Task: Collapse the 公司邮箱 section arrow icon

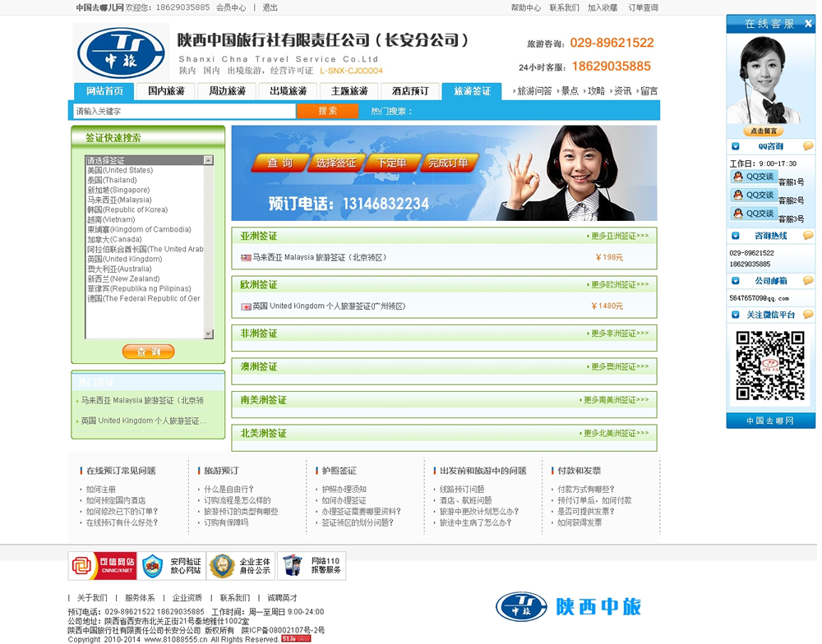Action: (735, 281)
